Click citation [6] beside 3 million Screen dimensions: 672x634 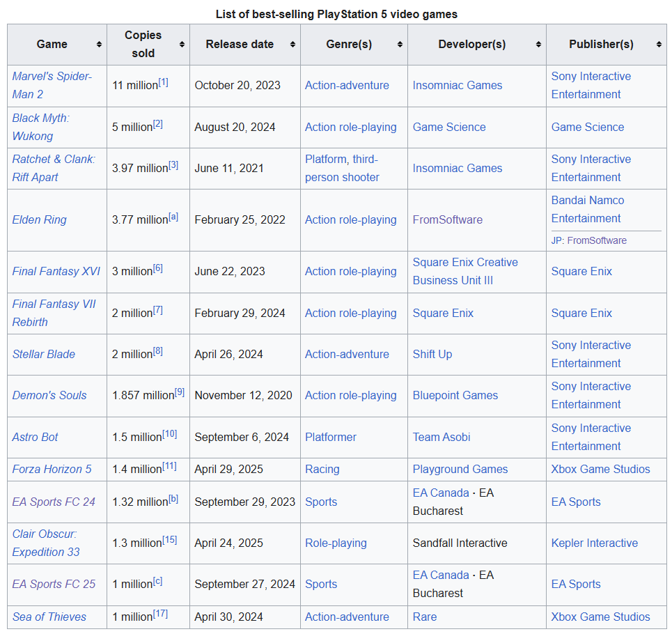[x=157, y=268]
